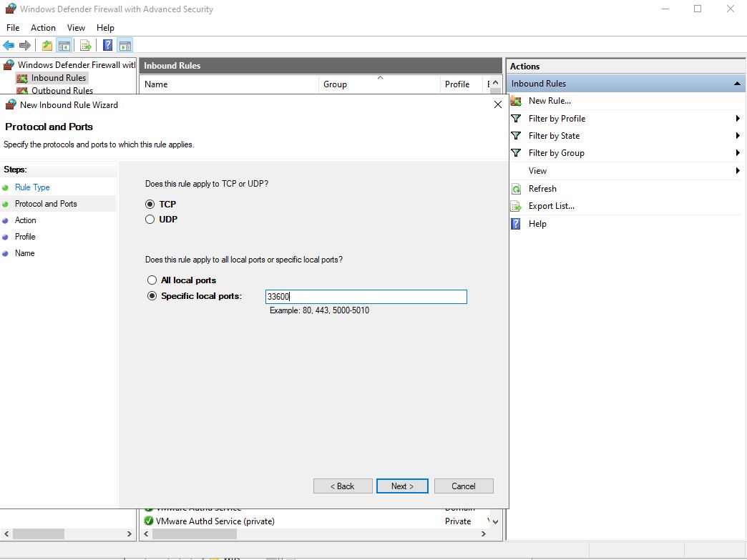Select the TCP radio button

click(150, 205)
